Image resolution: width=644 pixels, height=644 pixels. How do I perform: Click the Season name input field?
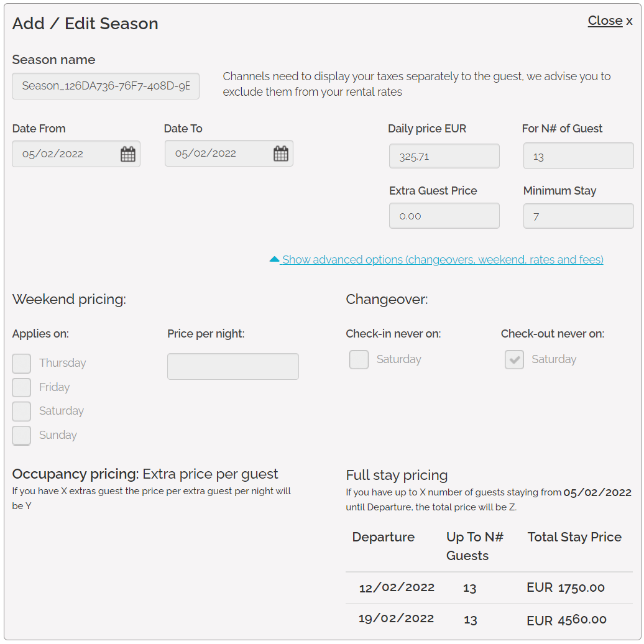point(106,86)
